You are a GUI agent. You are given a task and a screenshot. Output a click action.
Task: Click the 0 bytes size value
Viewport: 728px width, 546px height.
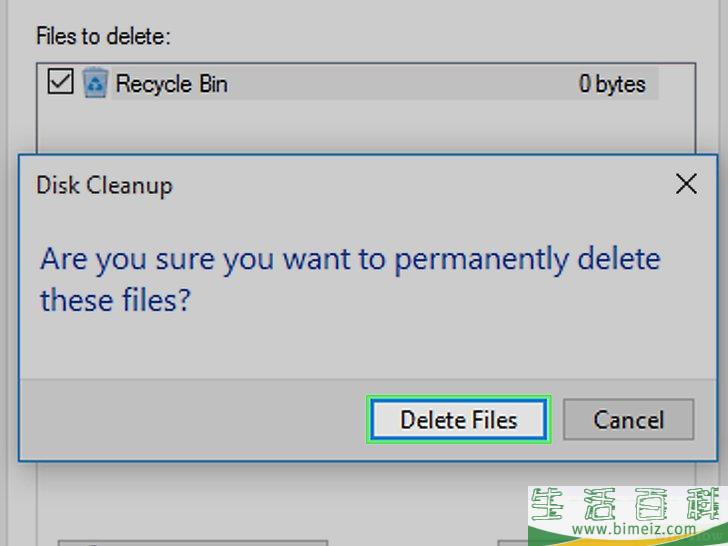(x=612, y=84)
